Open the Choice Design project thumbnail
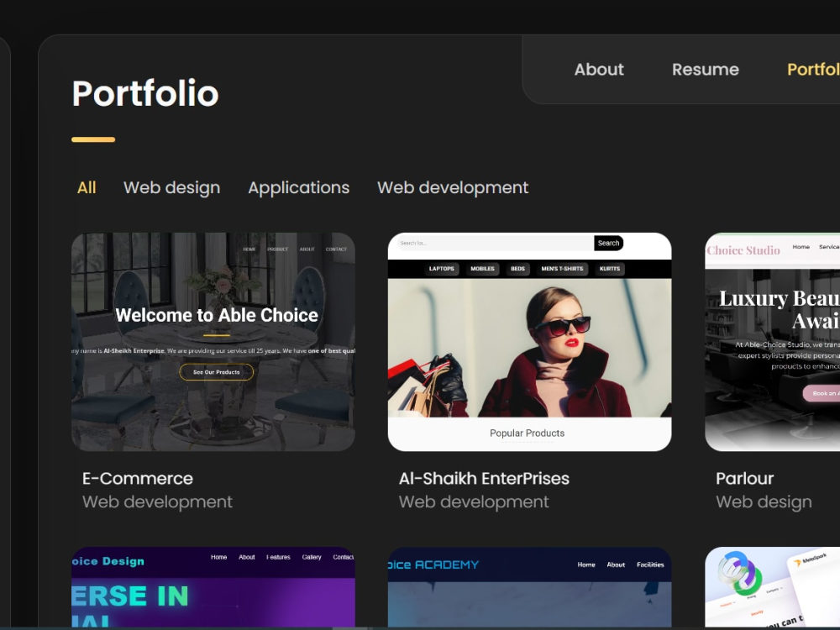 tap(213, 586)
